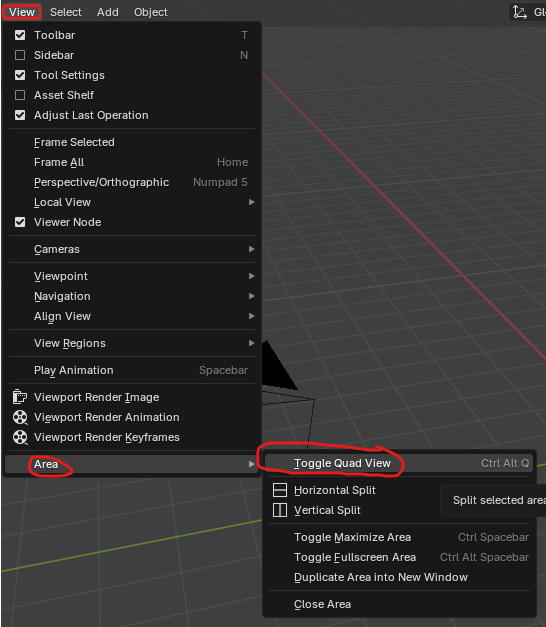Enable the Sidebar checkbox
Viewport: 546px width, 627px height.
point(20,55)
